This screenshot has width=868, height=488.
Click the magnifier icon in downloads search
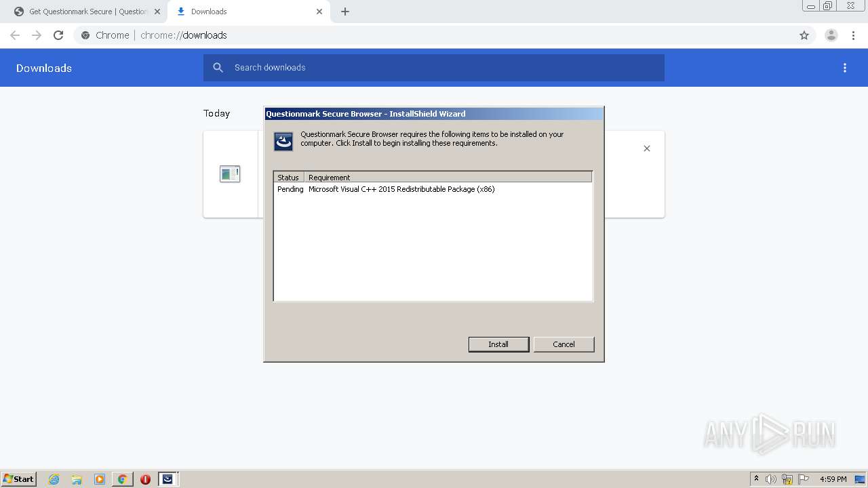point(218,68)
